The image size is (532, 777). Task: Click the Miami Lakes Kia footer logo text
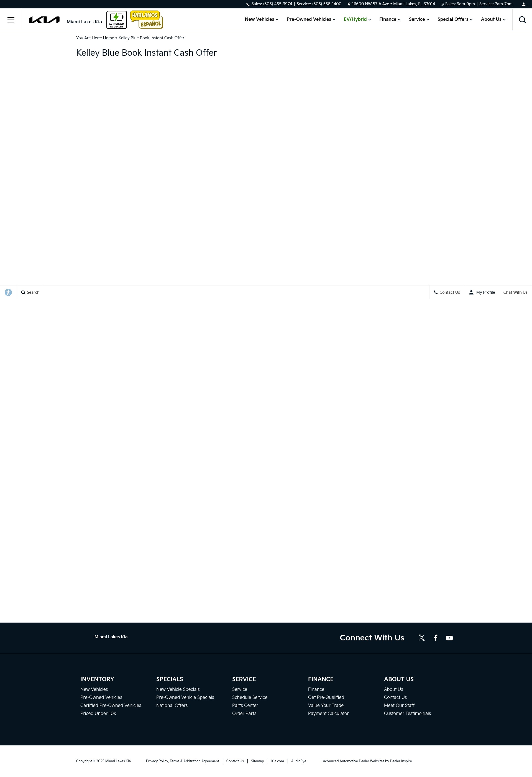click(x=111, y=637)
